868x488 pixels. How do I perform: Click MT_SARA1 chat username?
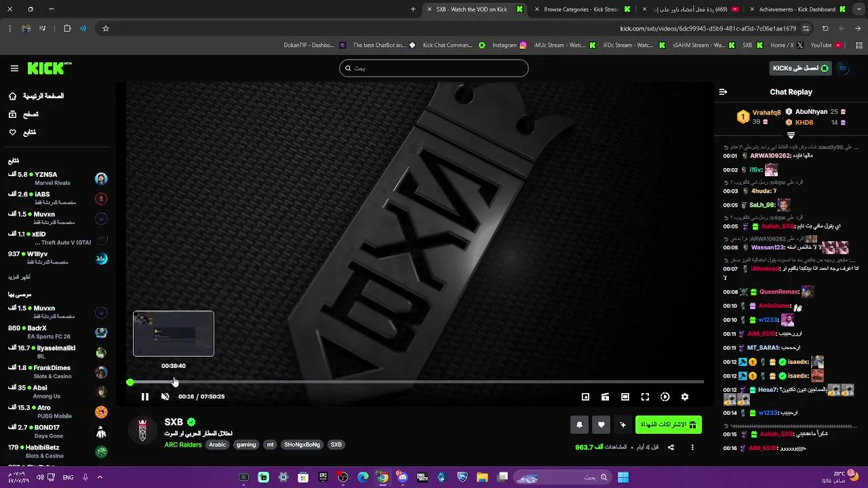[763, 348]
